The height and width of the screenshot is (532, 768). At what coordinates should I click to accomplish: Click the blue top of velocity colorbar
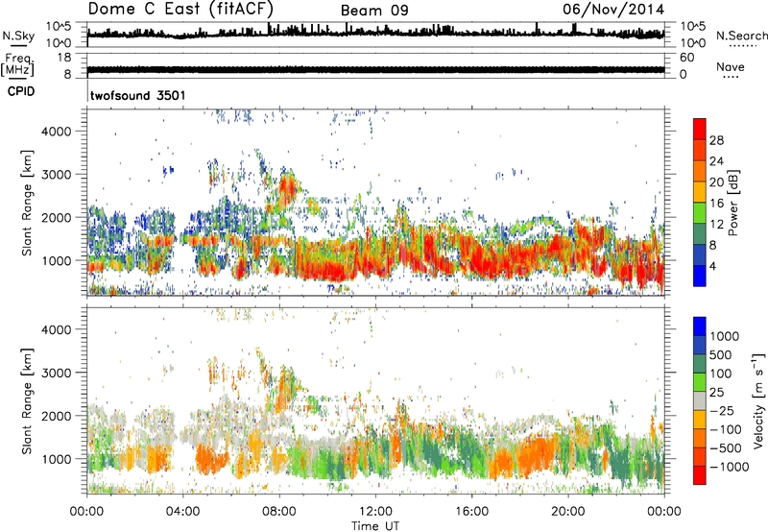pyautogui.click(x=700, y=326)
